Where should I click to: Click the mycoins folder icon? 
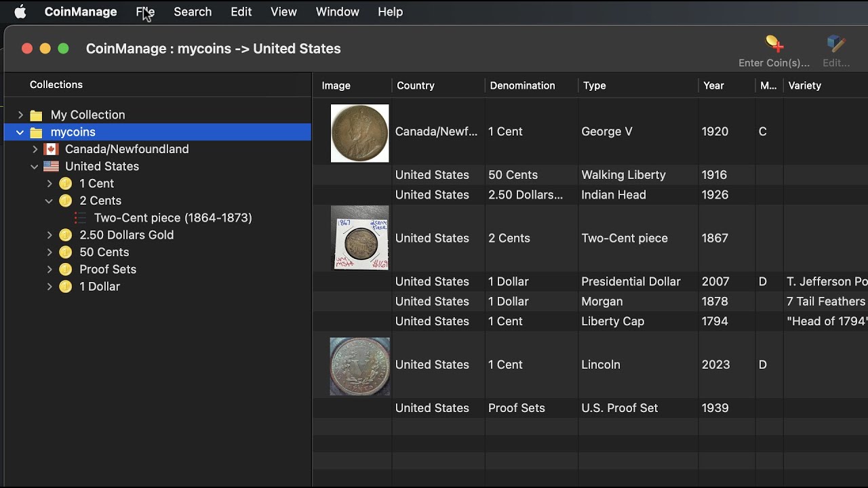pyautogui.click(x=37, y=132)
